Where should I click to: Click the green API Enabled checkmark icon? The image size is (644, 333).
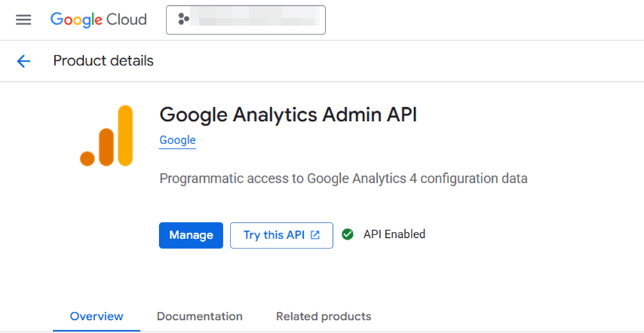[347, 235]
